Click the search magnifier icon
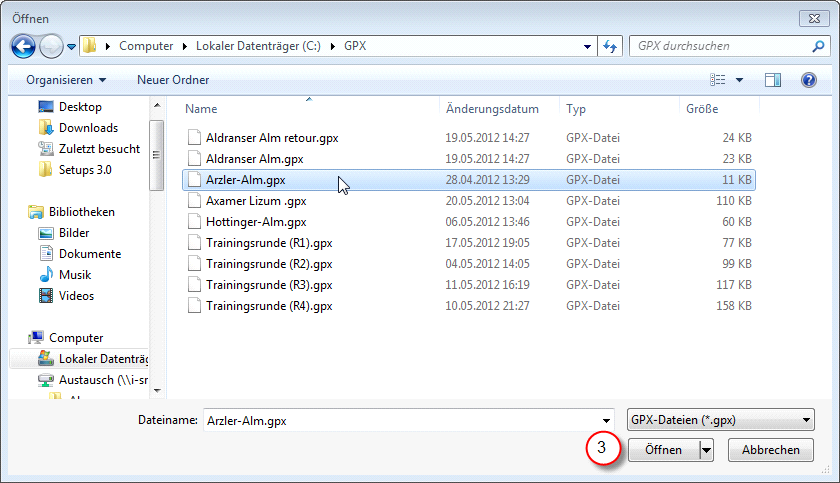Screen dimensions: 840x483 pos(817,46)
